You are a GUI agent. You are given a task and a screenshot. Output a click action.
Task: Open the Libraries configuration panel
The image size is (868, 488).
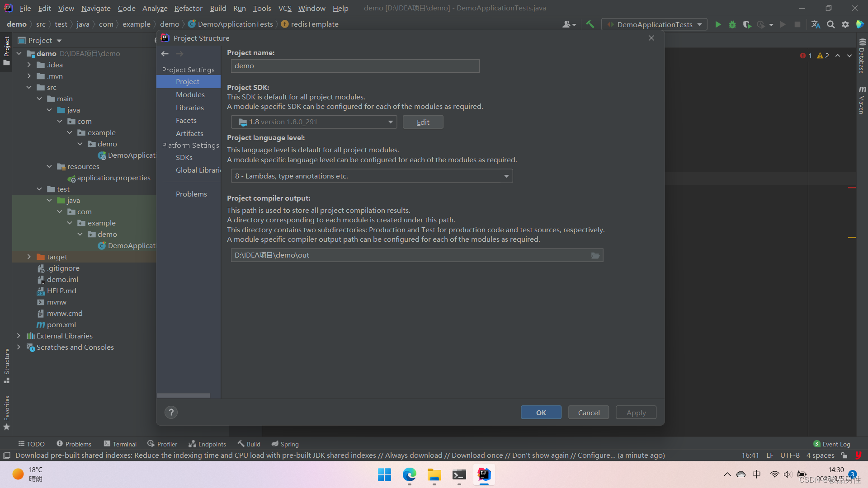pos(189,107)
